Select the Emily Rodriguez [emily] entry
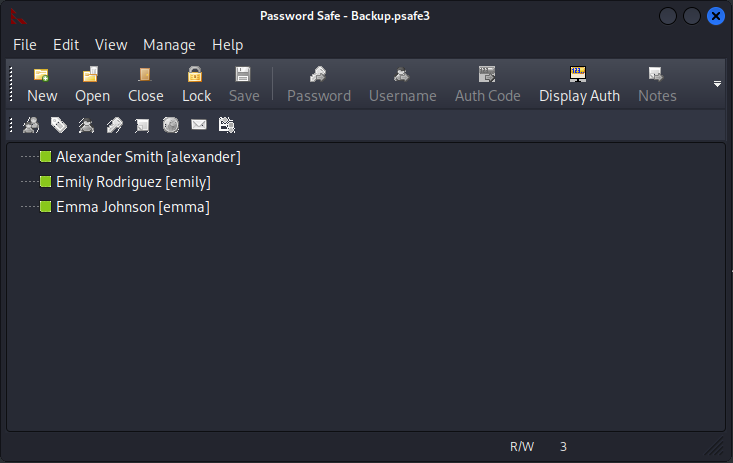 [133, 182]
